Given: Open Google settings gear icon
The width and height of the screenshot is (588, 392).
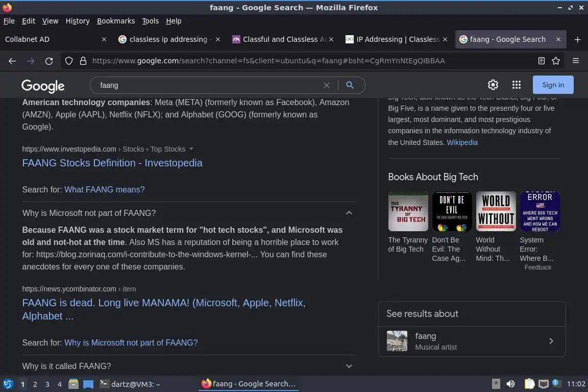Looking at the screenshot, I should [x=493, y=85].
